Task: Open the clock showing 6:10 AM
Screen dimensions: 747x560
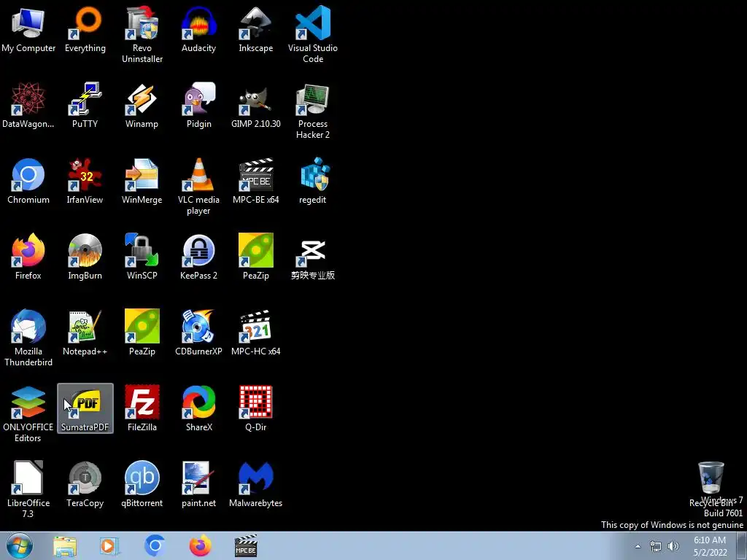Action: [710, 546]
